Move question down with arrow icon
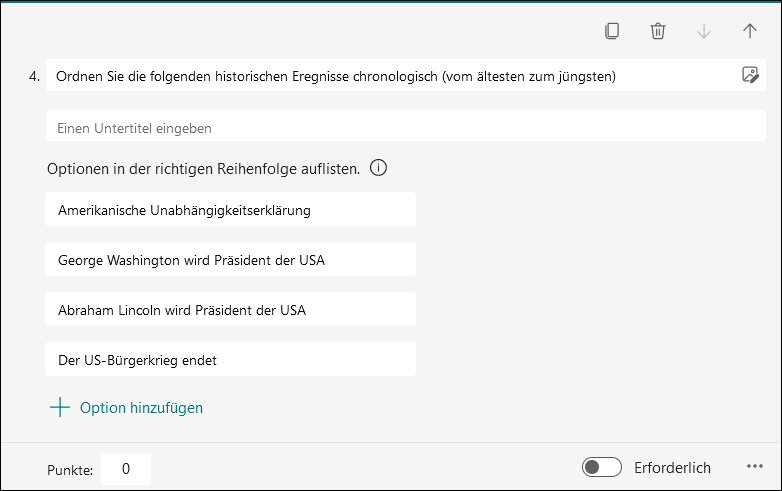This screenshot has width=782, height=491. 704,31
